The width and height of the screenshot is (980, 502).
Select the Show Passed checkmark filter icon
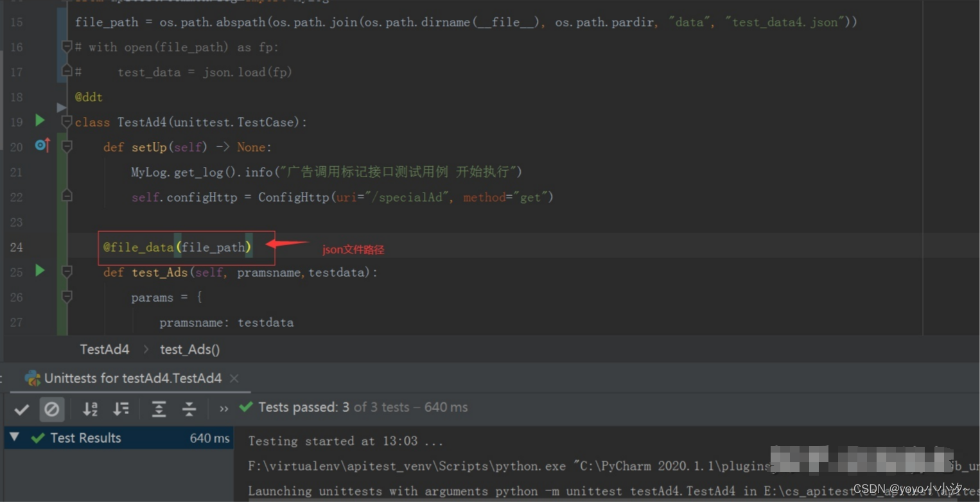[x=21, y=409]
